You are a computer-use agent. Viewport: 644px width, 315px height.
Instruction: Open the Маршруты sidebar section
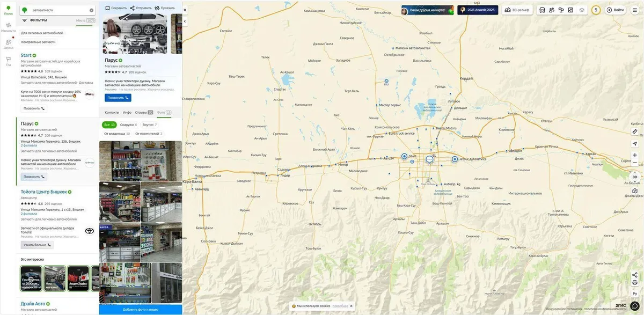pos(9,27)
